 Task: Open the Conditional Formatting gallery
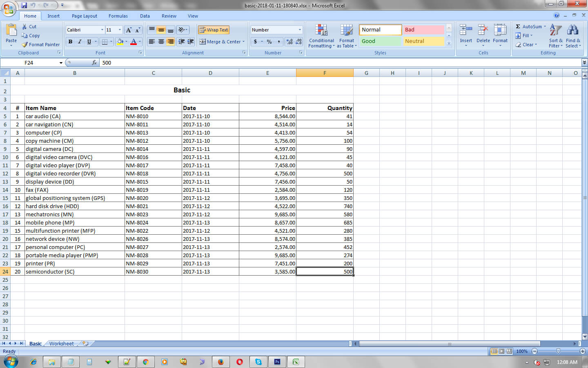coord(321,36)
